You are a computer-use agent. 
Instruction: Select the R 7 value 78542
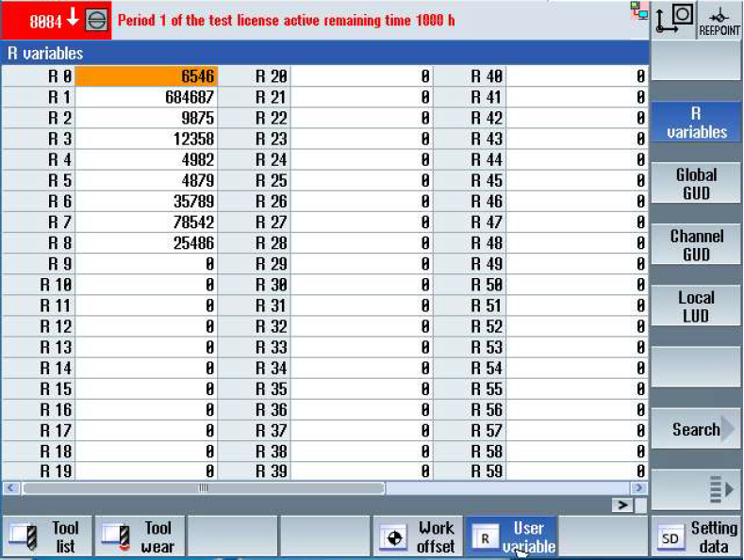(x=146, y=222)
